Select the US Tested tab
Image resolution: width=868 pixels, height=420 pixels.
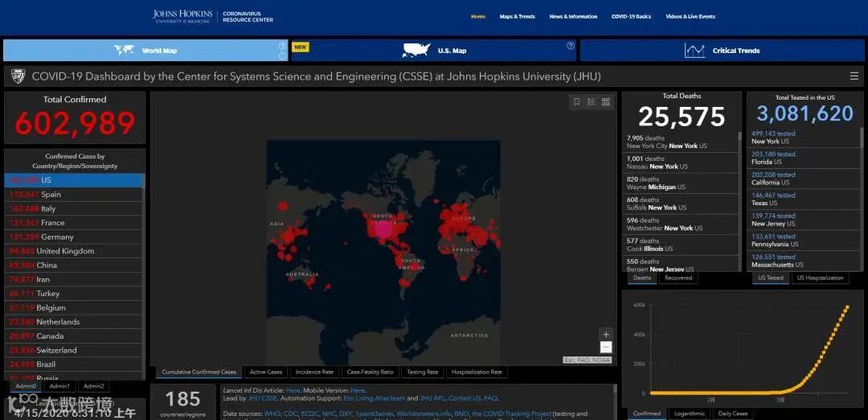771,278
